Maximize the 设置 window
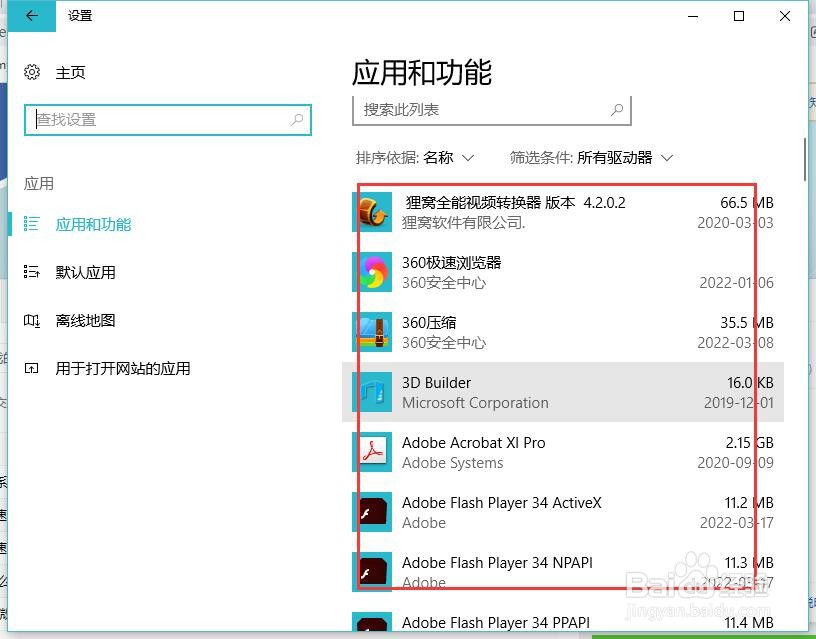816x639 pixels. click(738, 16)
